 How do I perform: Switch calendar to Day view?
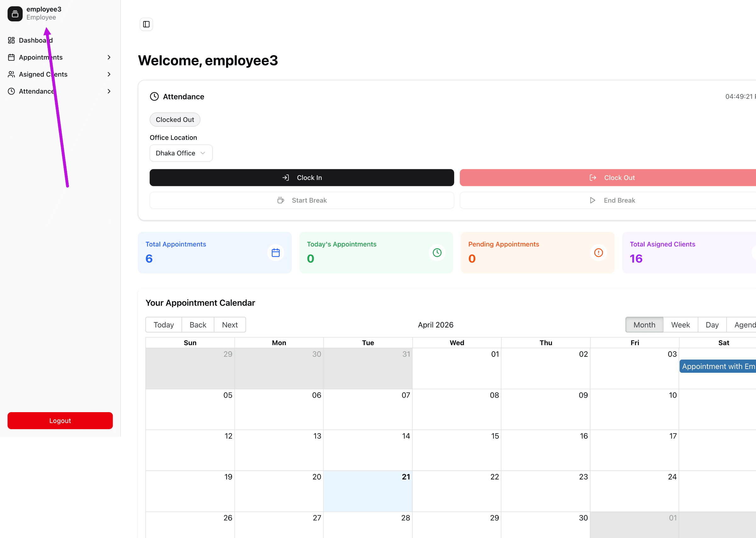click(x=712, y=325)
